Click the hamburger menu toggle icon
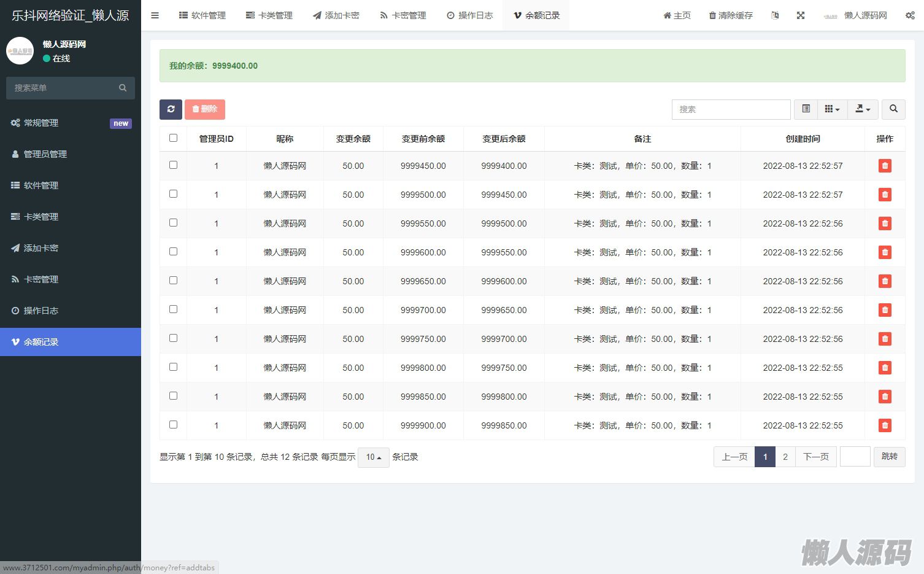924x574 pixels. [155, 15]
